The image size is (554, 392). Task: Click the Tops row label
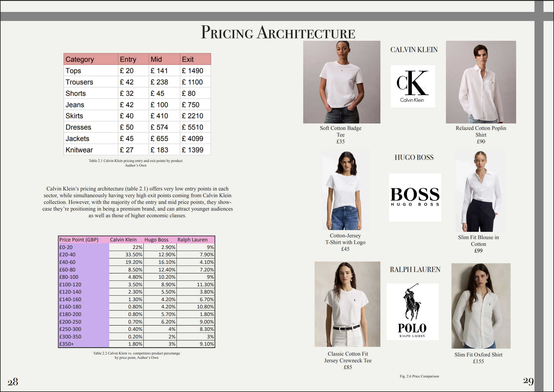click(x=73, y=71)
